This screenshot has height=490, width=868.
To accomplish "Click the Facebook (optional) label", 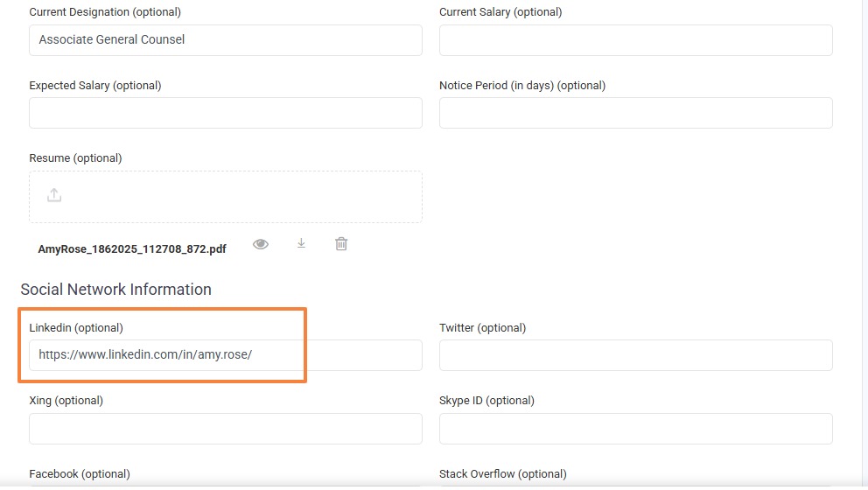I will [80, 474].
